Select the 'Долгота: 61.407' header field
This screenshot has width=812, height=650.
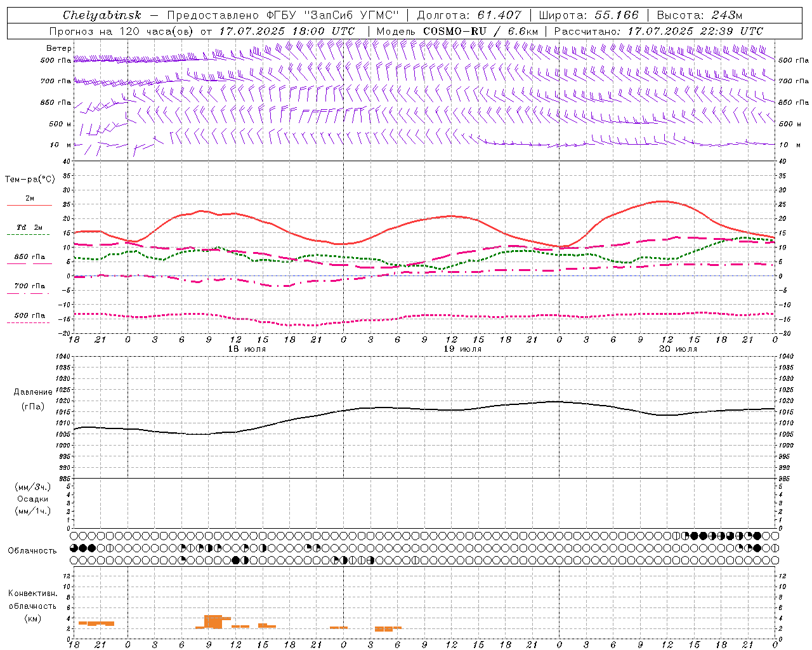coord(469,15)
